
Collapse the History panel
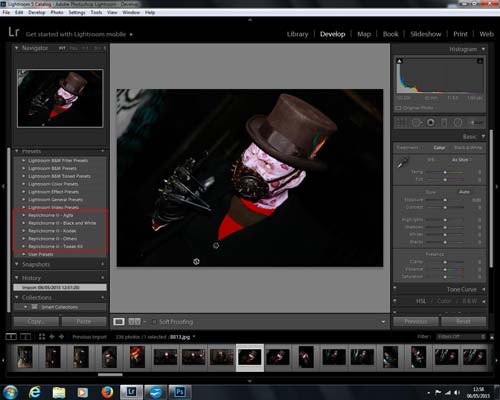click(x=17, y=278)
